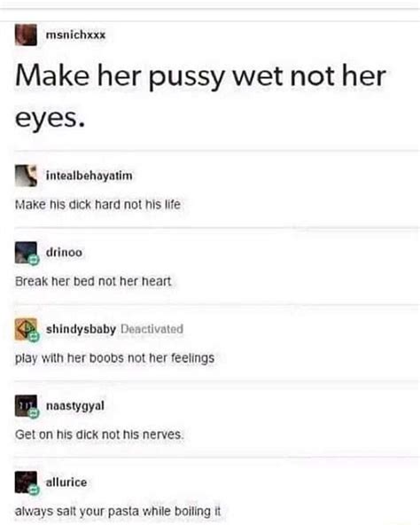Click allurice's dark avatar

26,482
